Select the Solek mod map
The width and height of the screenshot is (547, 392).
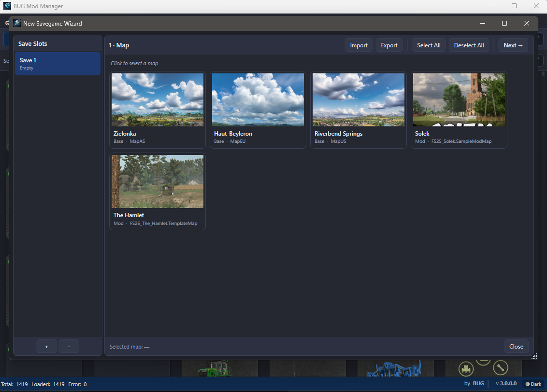(x=459, y=110)
